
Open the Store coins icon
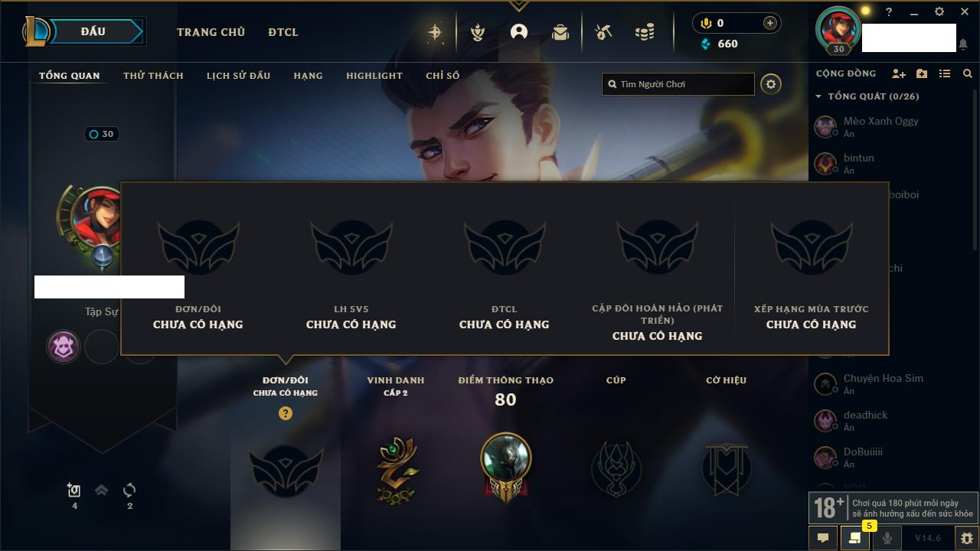[645, 32]
